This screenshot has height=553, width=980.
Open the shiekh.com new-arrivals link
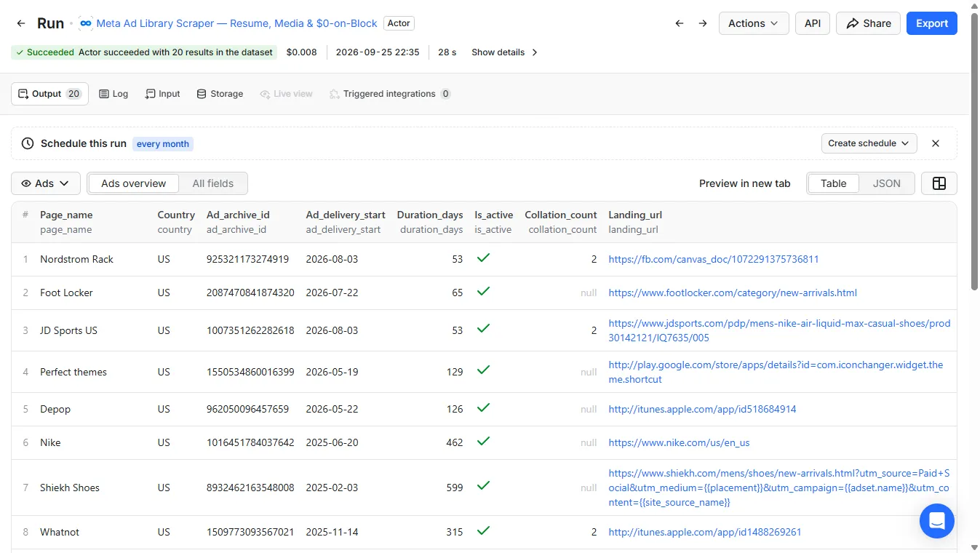tap(779, 488)
